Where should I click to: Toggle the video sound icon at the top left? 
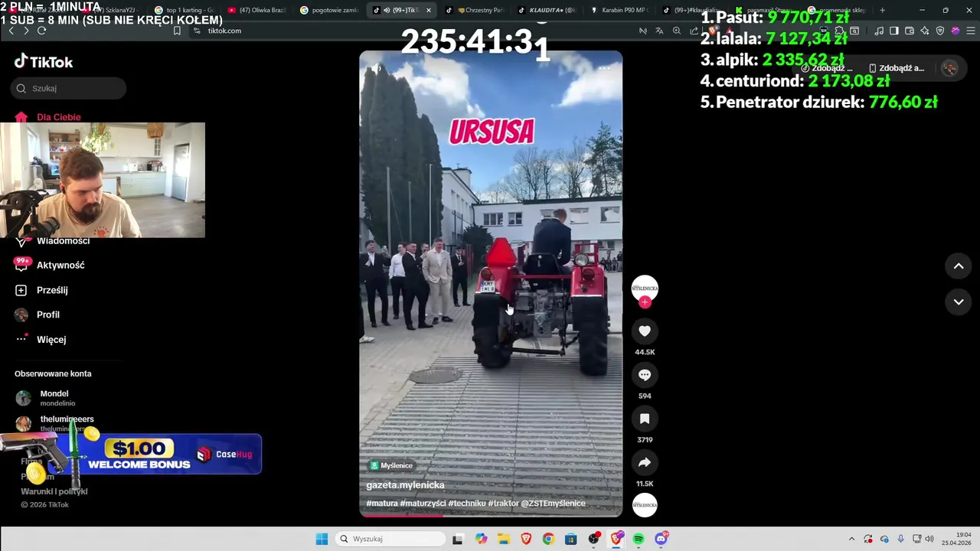(377, 69)
